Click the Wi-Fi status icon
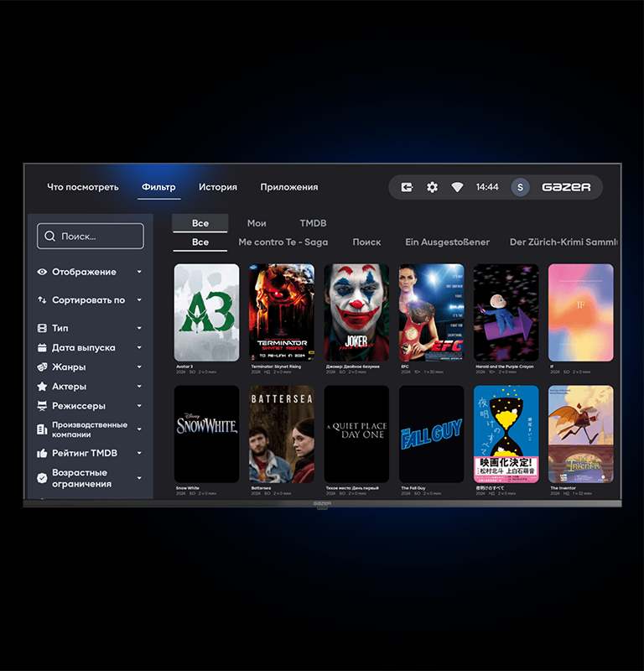This screenshot has width=644, height=671. point(457,187)
